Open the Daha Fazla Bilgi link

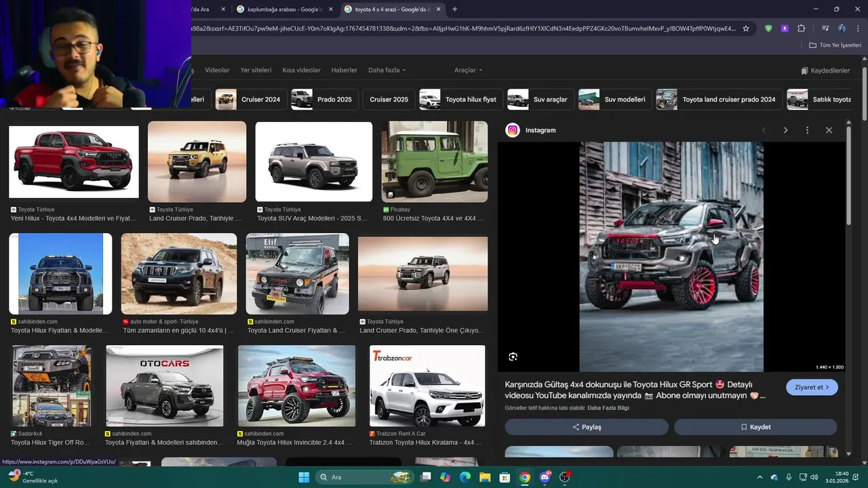[x=608, y=408]
